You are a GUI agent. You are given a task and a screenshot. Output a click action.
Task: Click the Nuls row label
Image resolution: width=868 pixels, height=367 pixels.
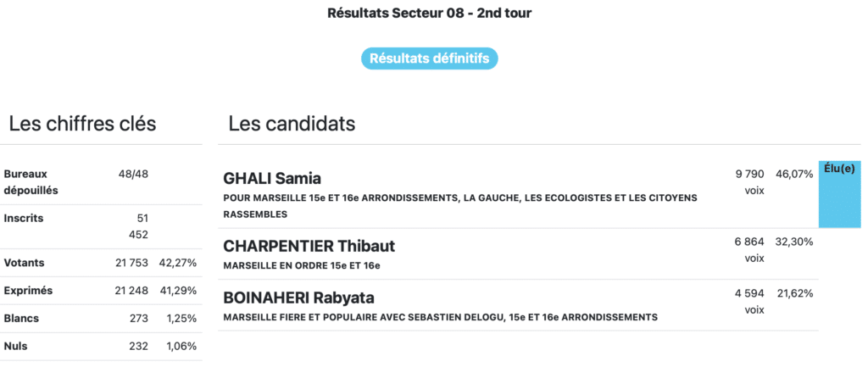[x=16, y=346]
